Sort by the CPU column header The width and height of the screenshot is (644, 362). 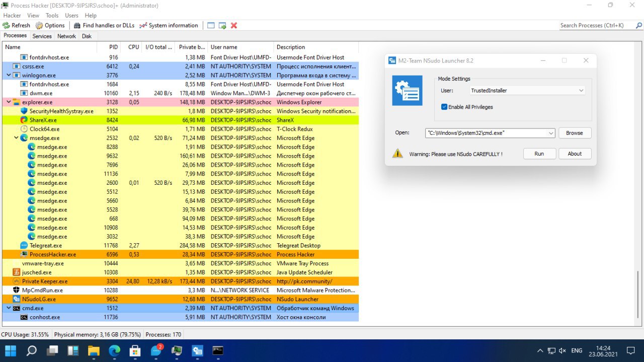pyautogui.click(x=132, y=47)
